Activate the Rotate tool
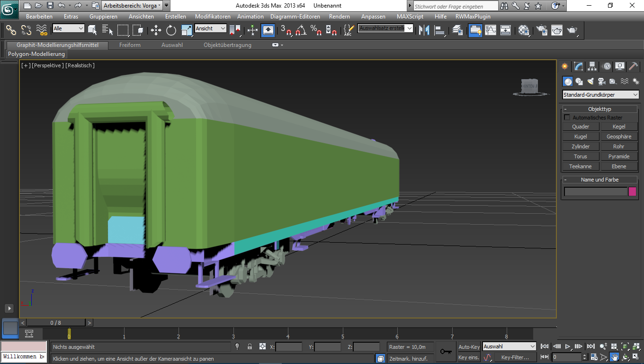Screen dimensions: 644x364 coord(171,30)
